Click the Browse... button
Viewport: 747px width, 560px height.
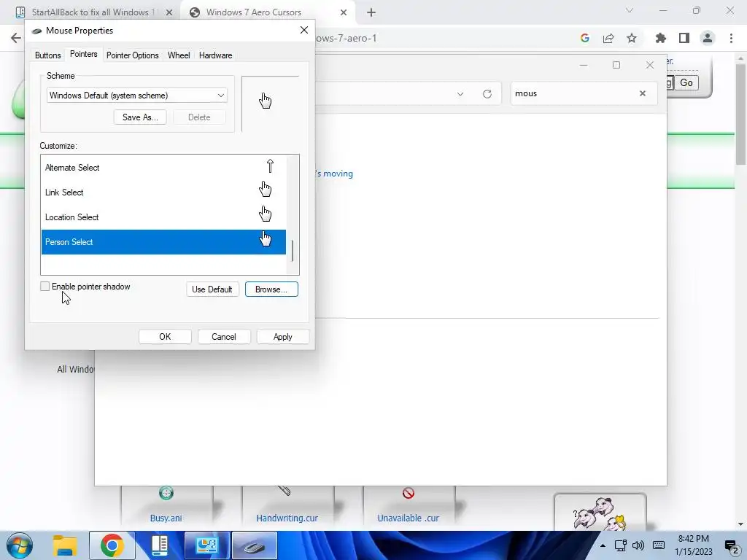[271, 289]
